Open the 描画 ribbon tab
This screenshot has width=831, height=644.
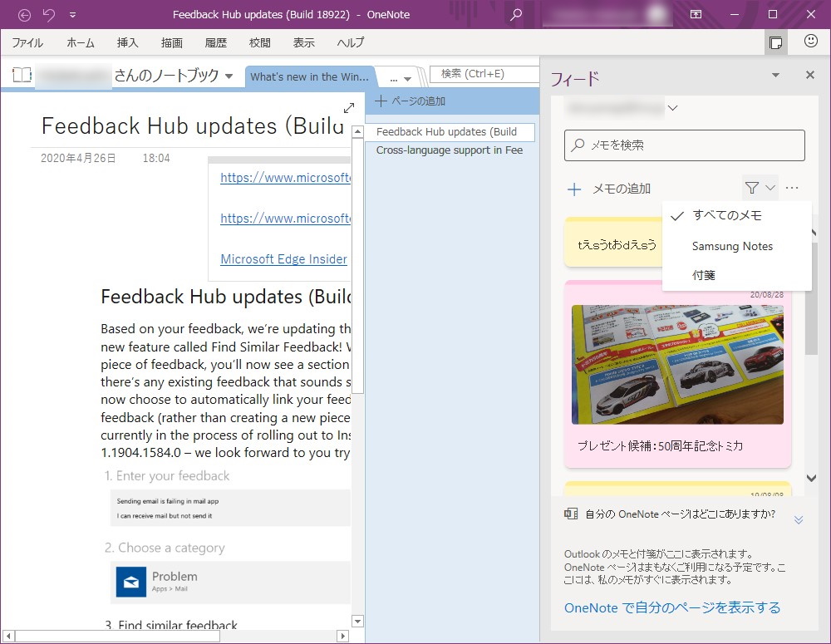click(172, 43)
